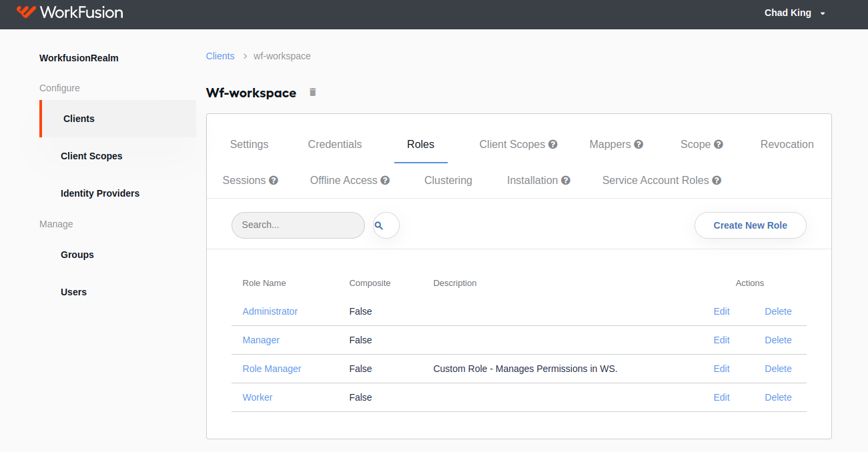Edit the Administrator role
The height and width of the screenshot is (452, 868).
pyautogui.click(x=722, y=311)
